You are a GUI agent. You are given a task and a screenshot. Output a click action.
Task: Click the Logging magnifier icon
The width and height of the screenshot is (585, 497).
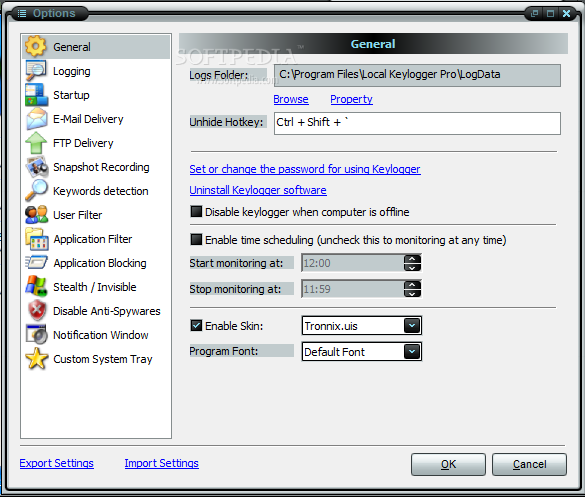36,71
